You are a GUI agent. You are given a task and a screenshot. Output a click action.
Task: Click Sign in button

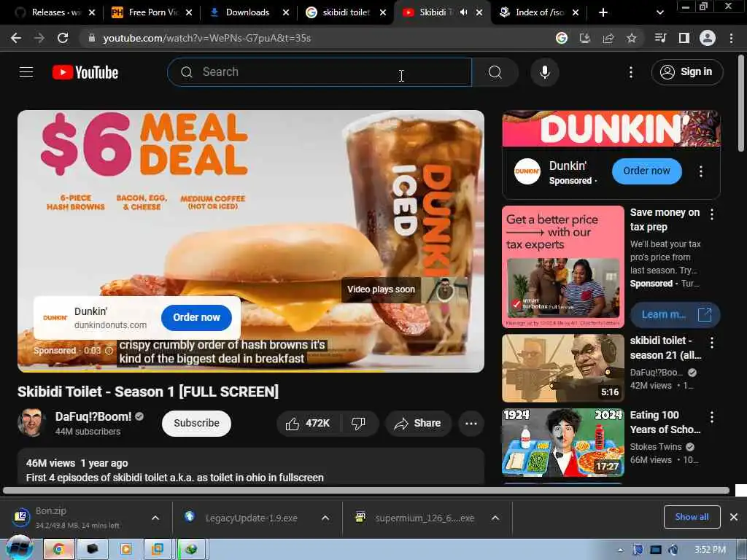(687, 72)
